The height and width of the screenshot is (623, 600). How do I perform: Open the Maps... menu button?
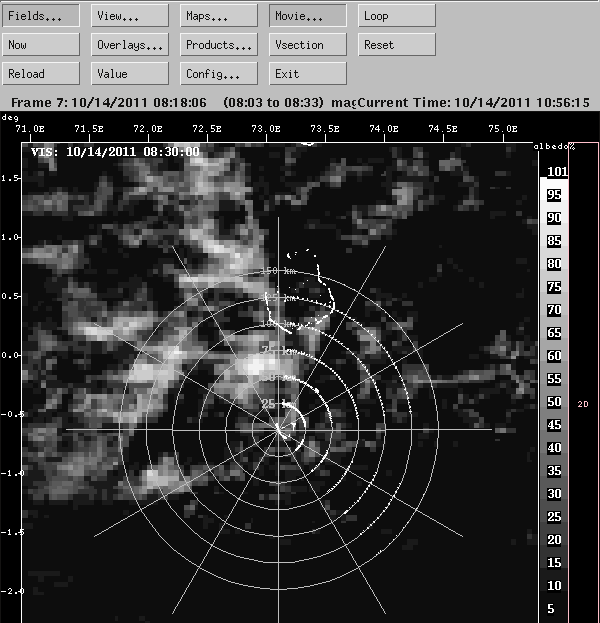219,16
